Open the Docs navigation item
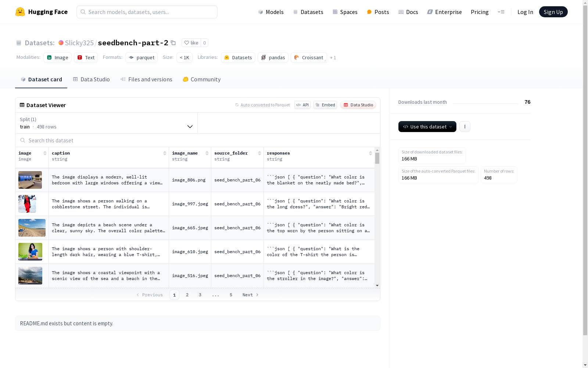This screenshot has height=368, width=588. (408, 12)
